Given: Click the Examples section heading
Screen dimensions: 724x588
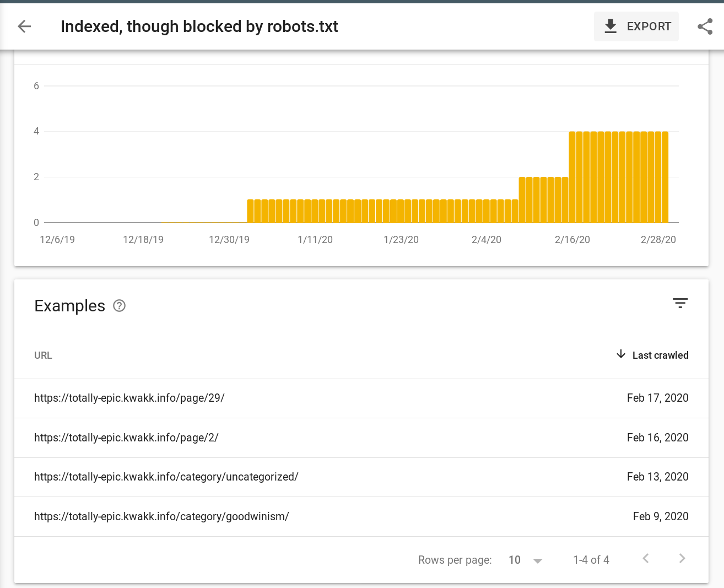Looking at the screenshot, I should pyautogui.click(x=69, y=306).
